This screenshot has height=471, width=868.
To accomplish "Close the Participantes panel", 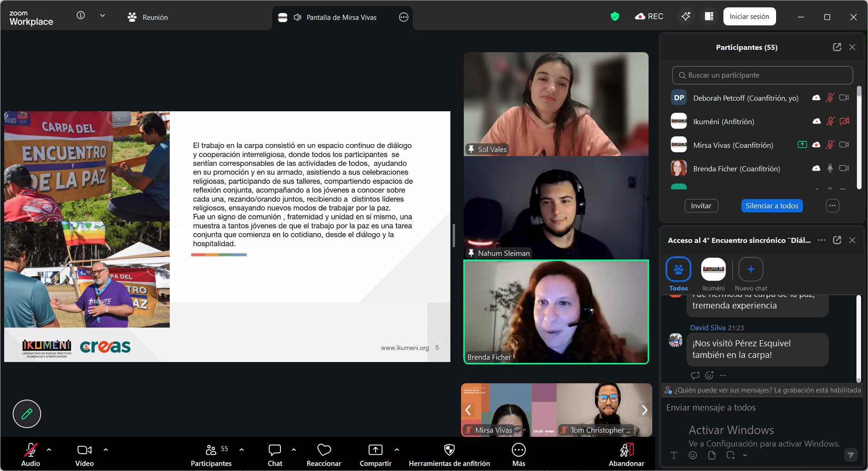I will 852,47.
